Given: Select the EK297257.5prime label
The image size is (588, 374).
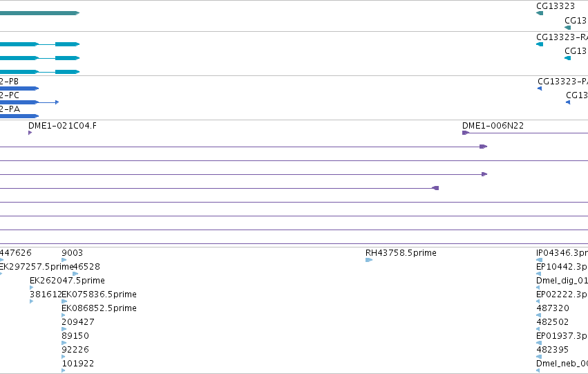Looking at the screenshot, I should (37, 267).
